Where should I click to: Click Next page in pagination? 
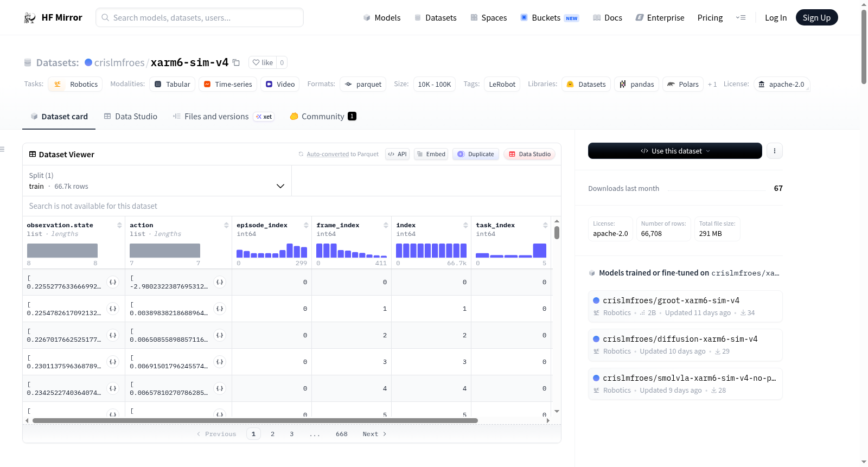click(x=374, y=434)
